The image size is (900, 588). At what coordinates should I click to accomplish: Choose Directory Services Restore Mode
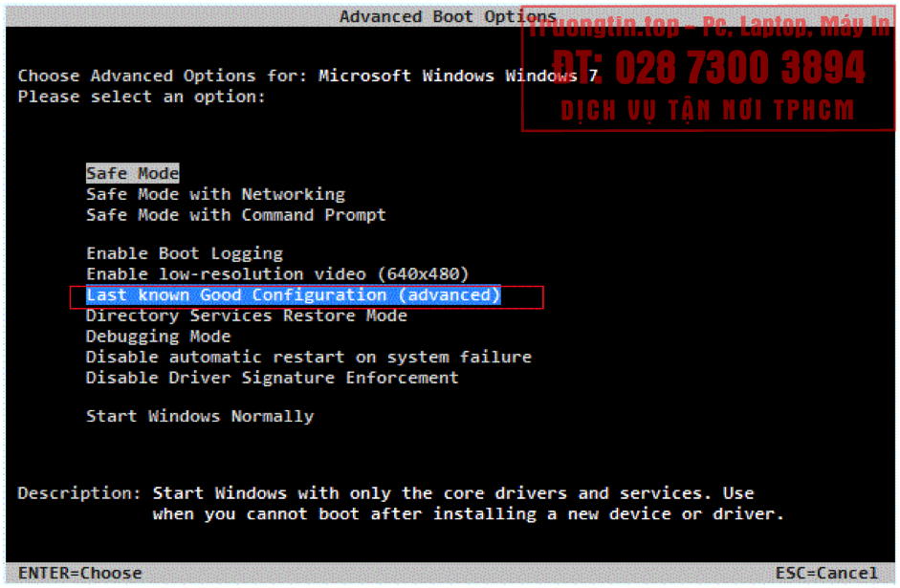pos(246,316)
